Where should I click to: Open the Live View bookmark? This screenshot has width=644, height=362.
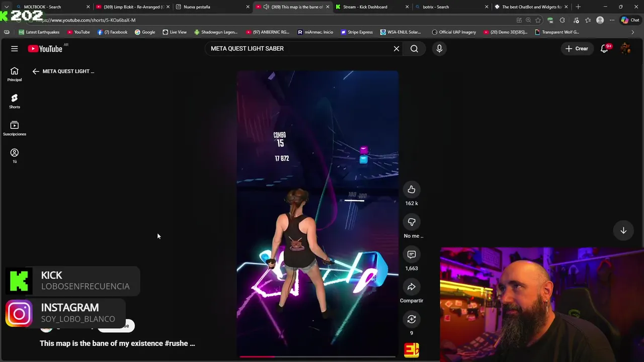tap(175, 32)
